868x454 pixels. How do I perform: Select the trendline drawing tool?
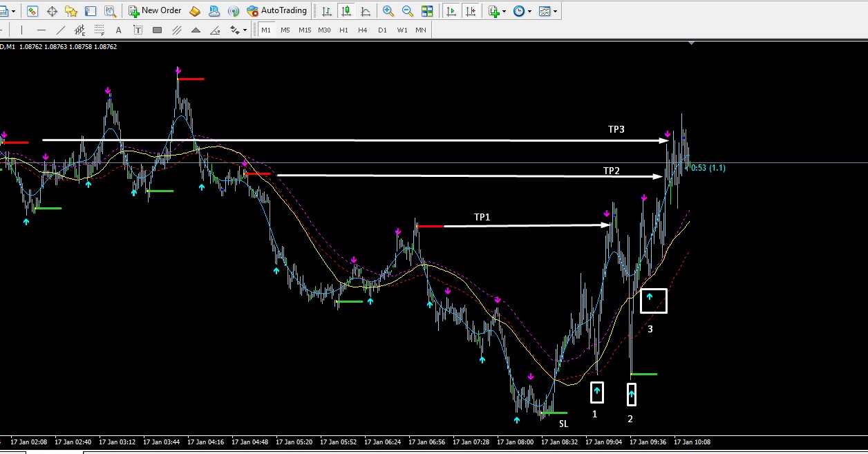coord(61,30)
